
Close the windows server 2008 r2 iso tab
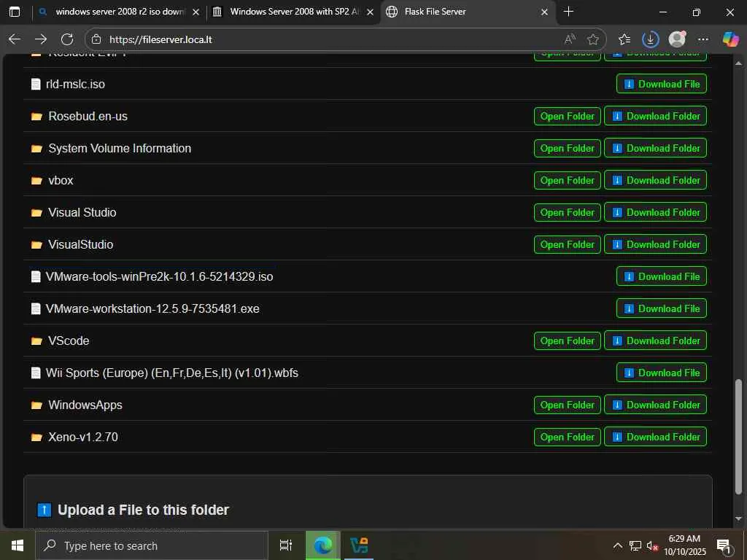[x=196, y=12]
